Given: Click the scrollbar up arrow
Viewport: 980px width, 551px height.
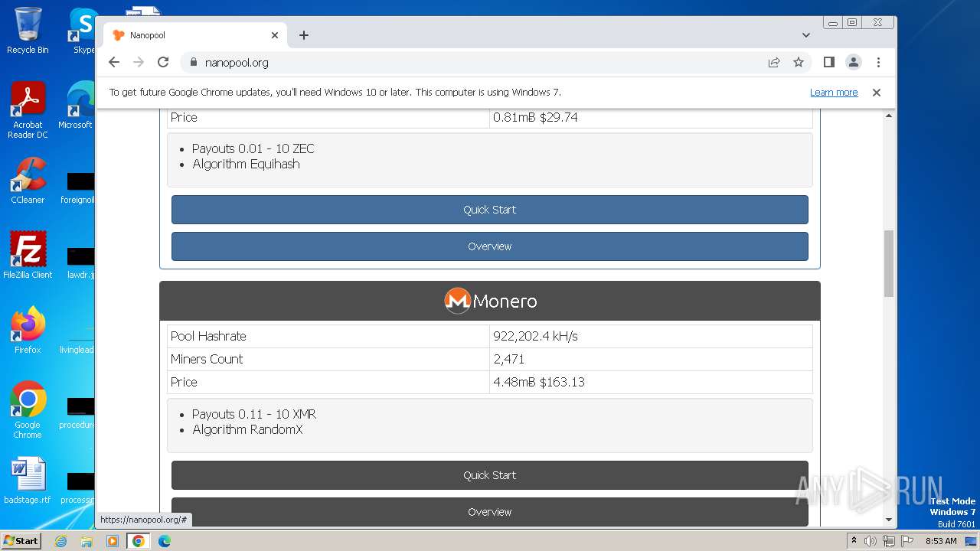Looking at the screenshot, I should 889,116.
